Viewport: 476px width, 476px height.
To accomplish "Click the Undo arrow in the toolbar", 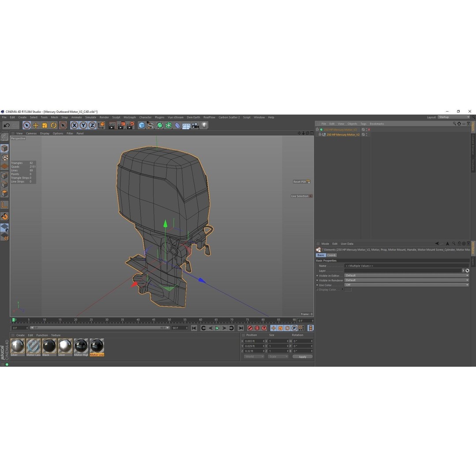I will pyautogui.click(x=7, y=125).
